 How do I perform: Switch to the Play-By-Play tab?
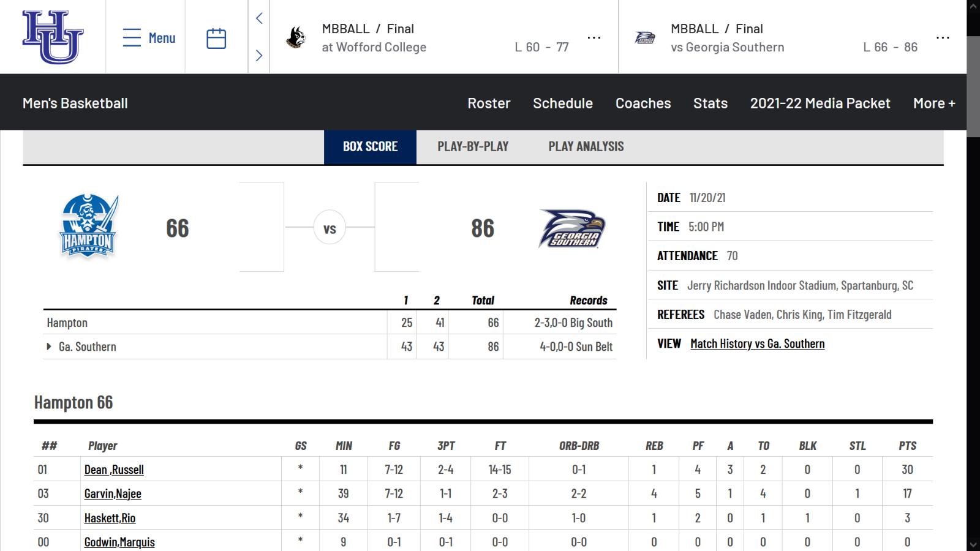click(x=473, y=146)
